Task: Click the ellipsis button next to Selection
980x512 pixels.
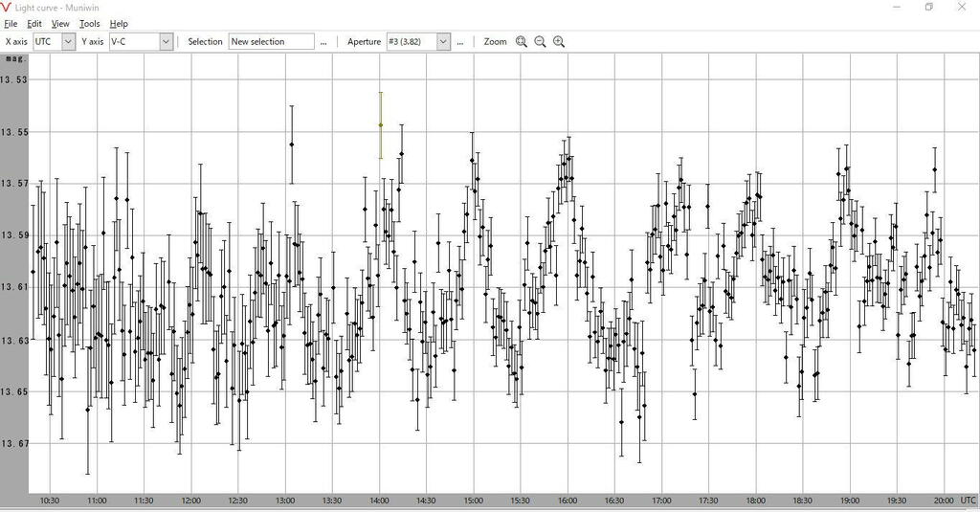Action: 323,42
